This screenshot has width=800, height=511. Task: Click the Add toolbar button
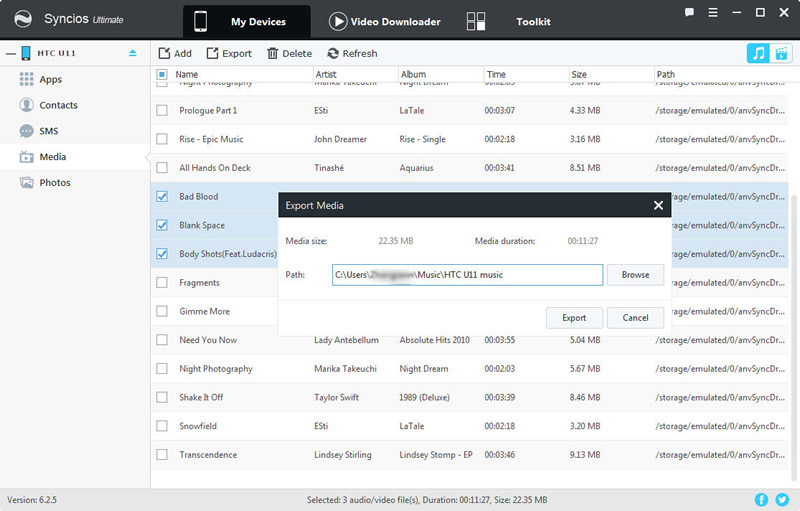click(175, 54)
